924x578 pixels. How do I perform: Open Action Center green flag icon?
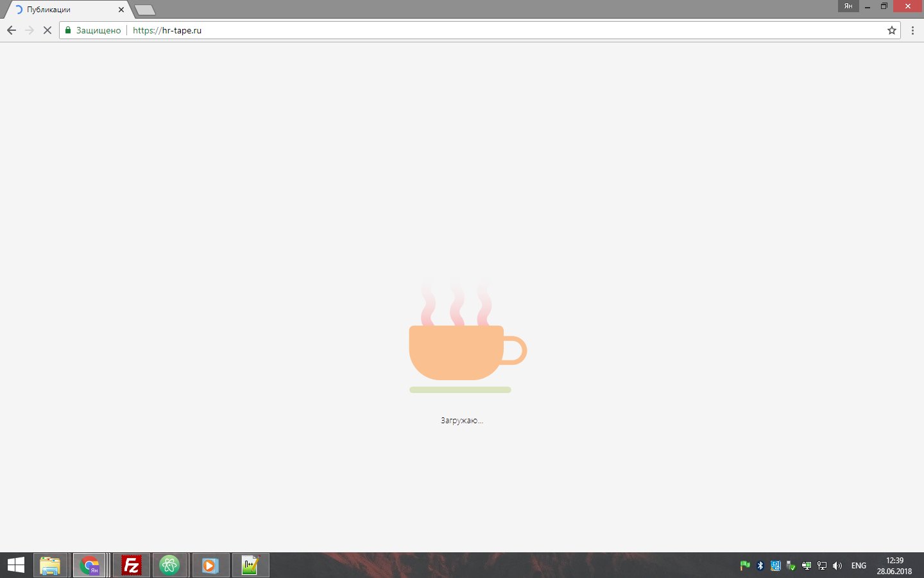(745, 566)
